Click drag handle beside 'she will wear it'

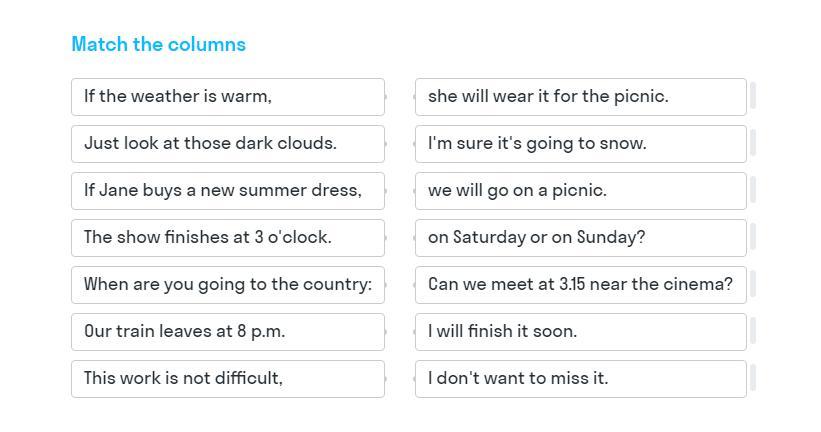coord(752,97)
